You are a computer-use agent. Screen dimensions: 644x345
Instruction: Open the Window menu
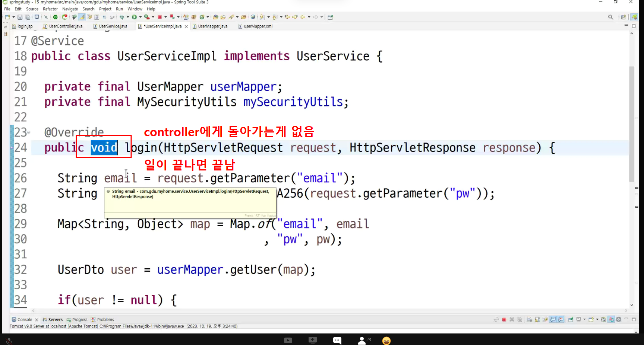135,9
